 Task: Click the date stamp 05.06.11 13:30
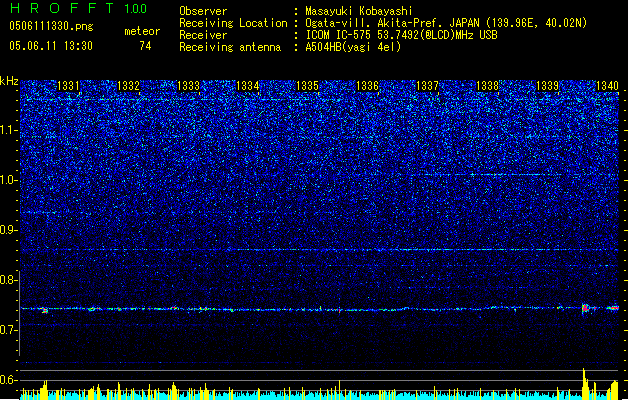coord(51,46)
